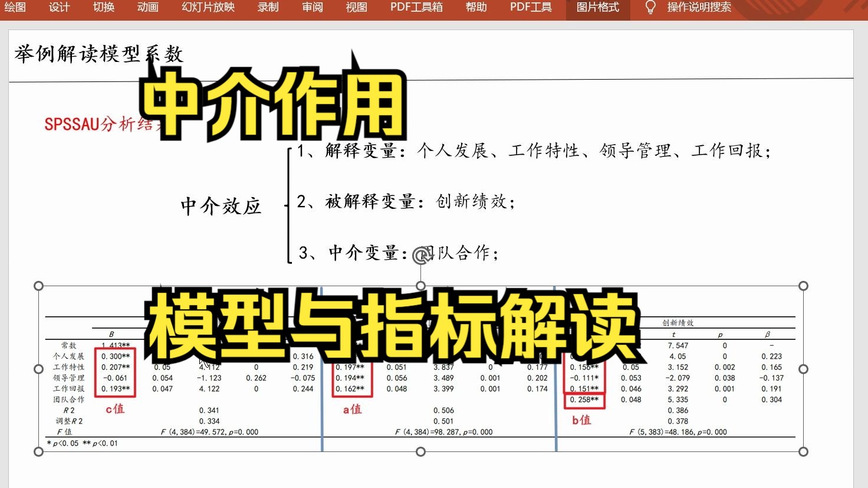
Task: Click the bottom-middle sizing handle of the image
Action: click(420, 451)
